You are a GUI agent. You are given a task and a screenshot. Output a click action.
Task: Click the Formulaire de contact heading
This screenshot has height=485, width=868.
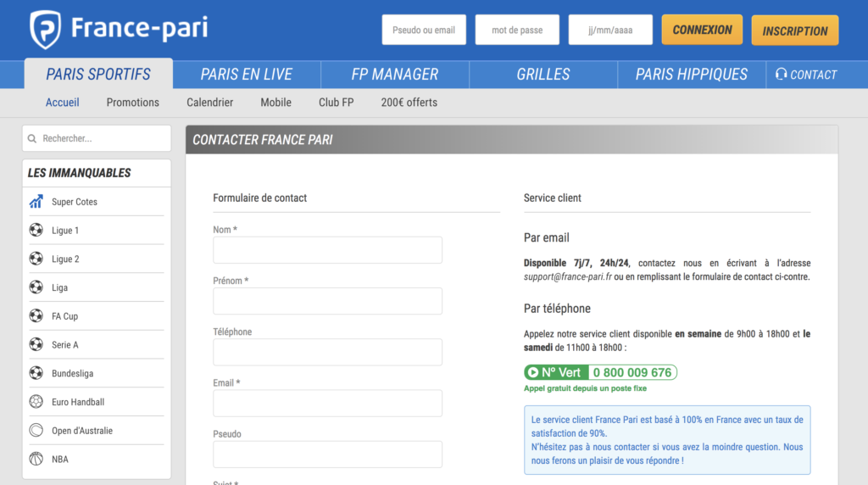point(259,198)
